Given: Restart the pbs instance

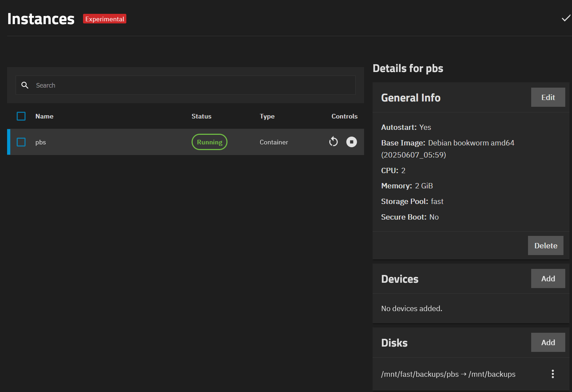Looking at the screenshot, I should pos(333,142).
